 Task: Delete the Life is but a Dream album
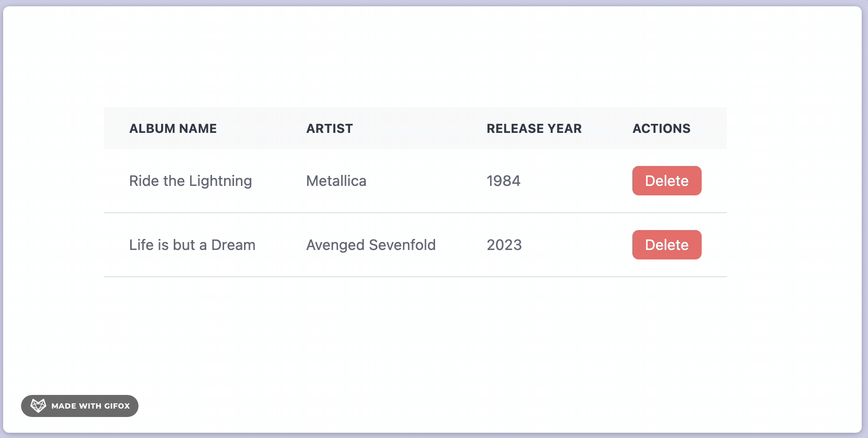666,245
